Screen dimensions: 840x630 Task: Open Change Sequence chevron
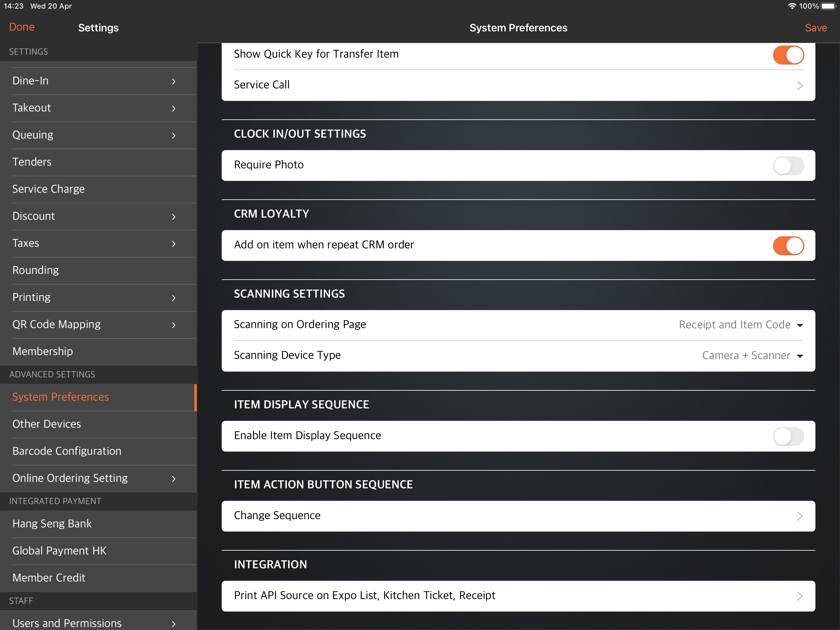tap(799, 516)
